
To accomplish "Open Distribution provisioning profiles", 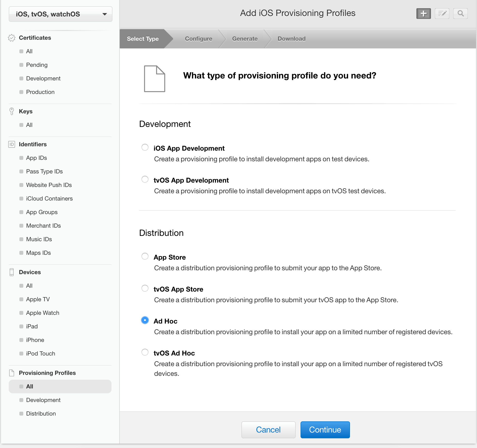I will pos(41,414).
